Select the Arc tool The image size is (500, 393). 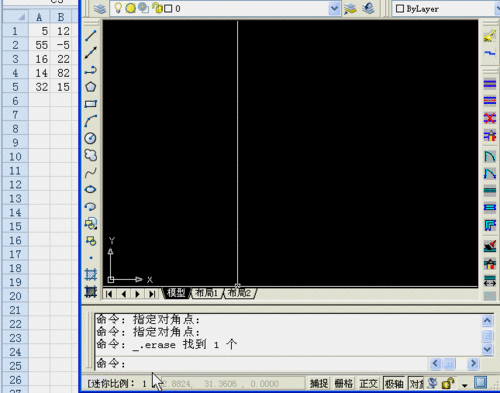(x=91, y=121)
